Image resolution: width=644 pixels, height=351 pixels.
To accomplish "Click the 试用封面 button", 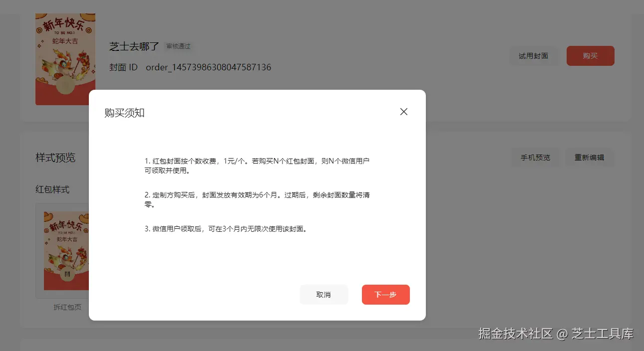I will [x=534, y=56].
